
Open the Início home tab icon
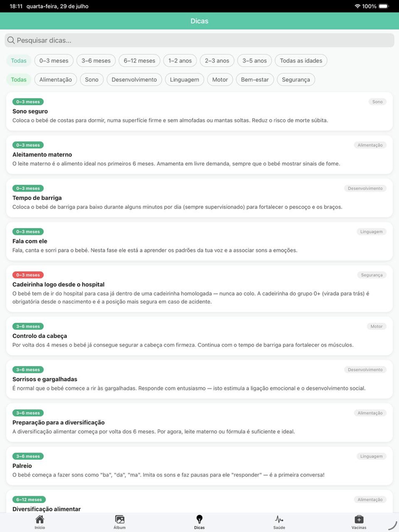click(40, 519)
